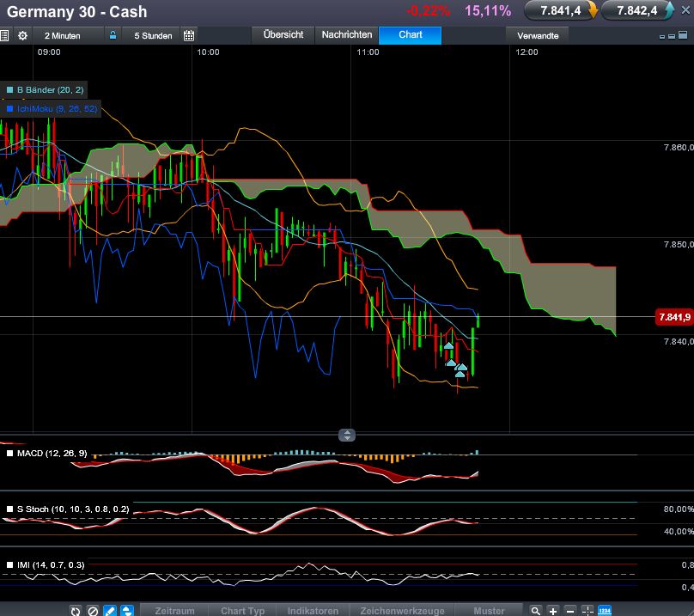The image size is (694, 616).
Task: Open the 5 Stunden time range dropdown
Action: coord(153,35)
